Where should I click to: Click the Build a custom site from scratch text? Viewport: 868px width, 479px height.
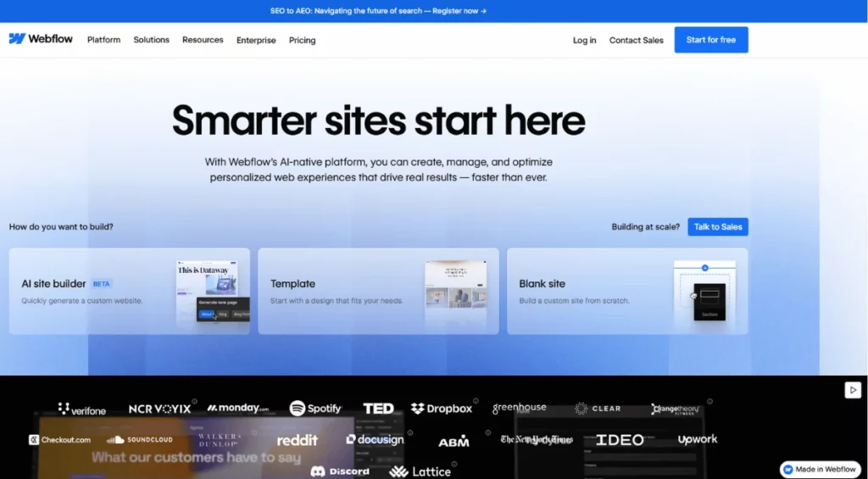pos(574,301)
